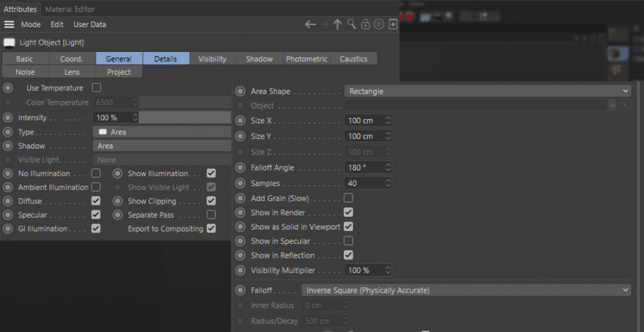The width and height of the screenshot is (644, 332).
Task: Click the circular target mode icon
Action: (379, 24)
